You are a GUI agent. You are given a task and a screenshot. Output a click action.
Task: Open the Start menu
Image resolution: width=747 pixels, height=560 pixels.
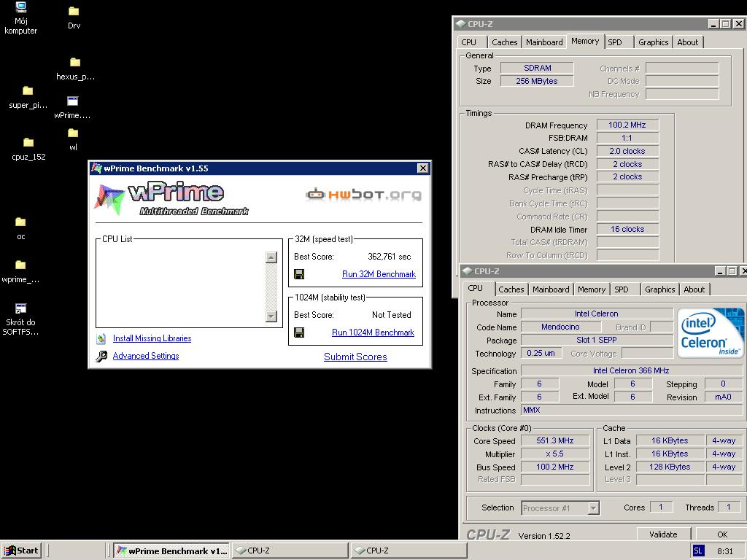[21, 551]
